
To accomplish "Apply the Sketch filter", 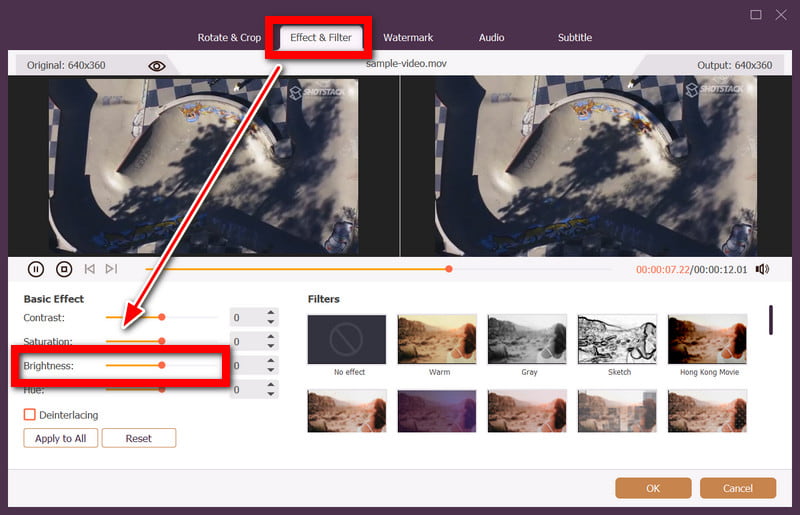I will point(617,339).
